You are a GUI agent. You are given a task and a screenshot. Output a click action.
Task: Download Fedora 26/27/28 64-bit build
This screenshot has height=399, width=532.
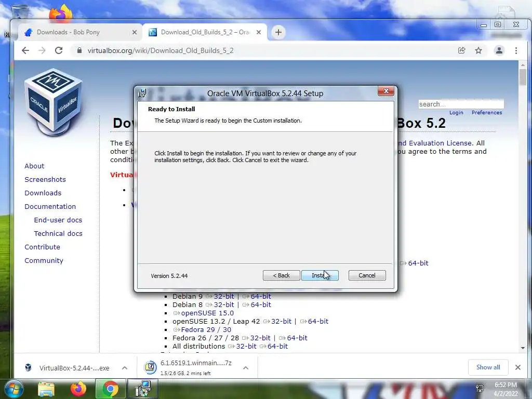click(297, 338)
